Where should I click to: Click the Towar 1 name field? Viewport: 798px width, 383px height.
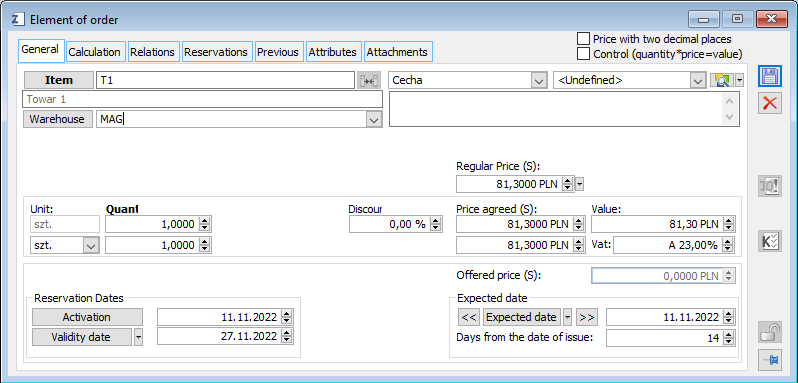(203, 99)
